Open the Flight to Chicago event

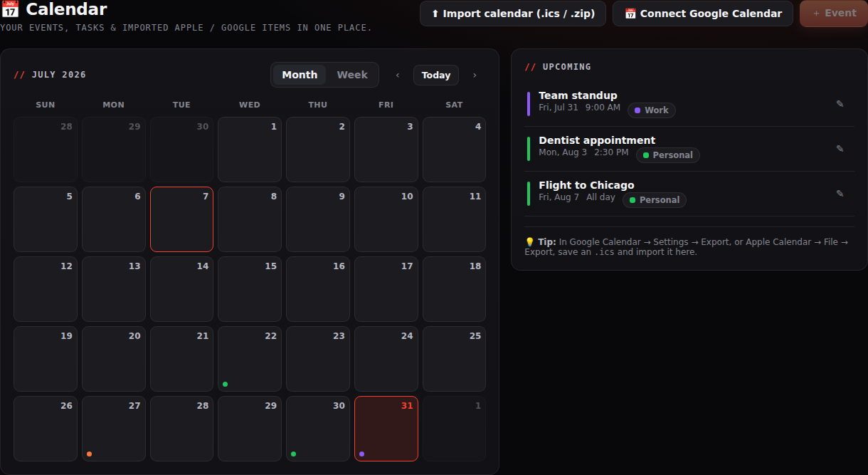[586, 185]
